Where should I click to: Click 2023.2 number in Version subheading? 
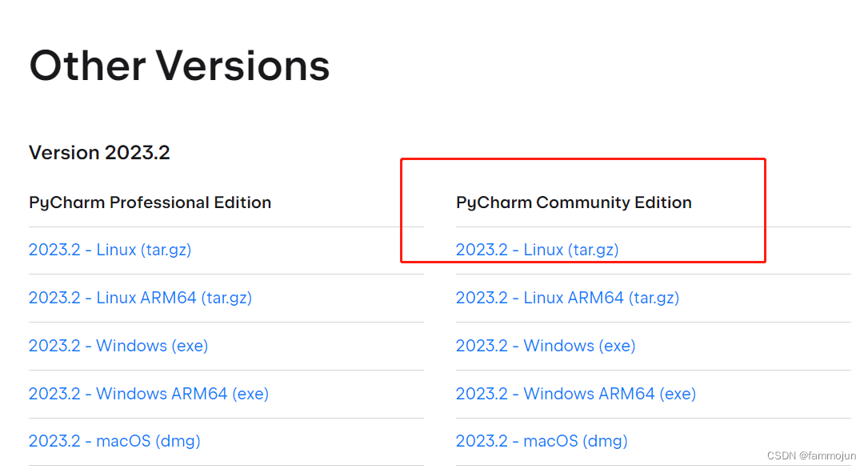(x=138, y=153)
